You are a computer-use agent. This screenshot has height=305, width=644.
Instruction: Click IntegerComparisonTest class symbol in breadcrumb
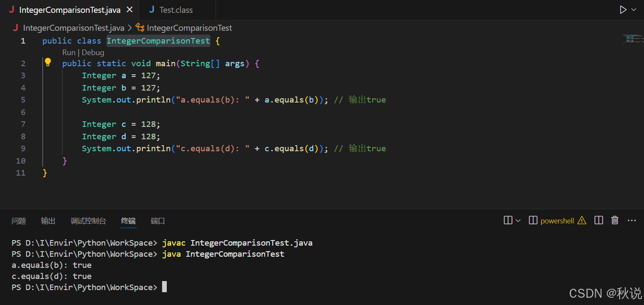coord(189,28)
